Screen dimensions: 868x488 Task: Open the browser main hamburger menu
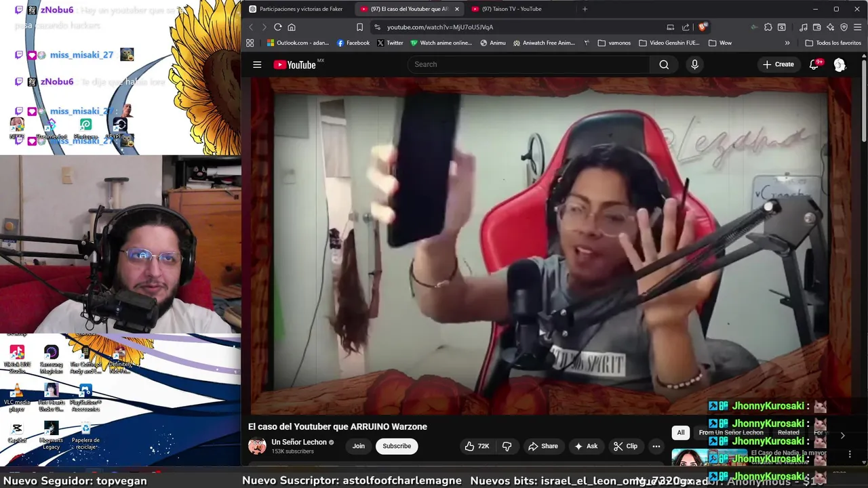coord(858,27)
